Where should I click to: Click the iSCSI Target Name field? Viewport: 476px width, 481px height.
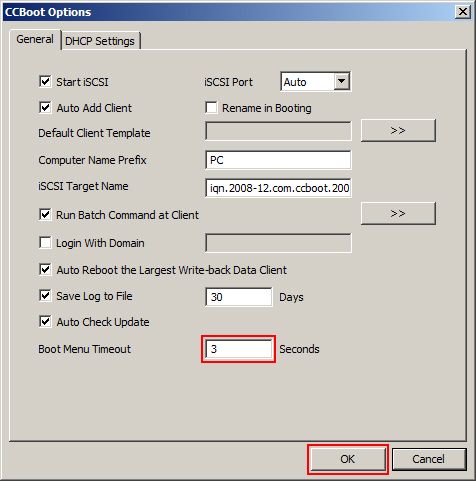pos(278,188)
